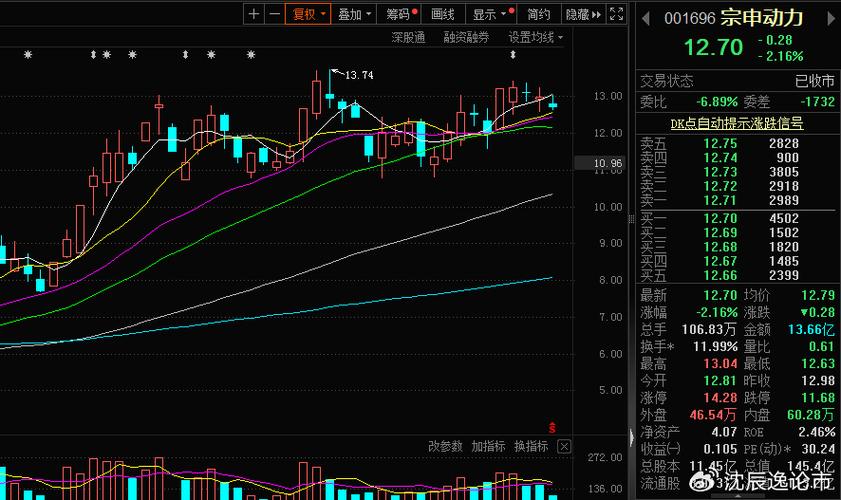This screenshot has height=500, width=841.
Task: Click 换指标 to change indicator
Action: click(x=531, y=446)
